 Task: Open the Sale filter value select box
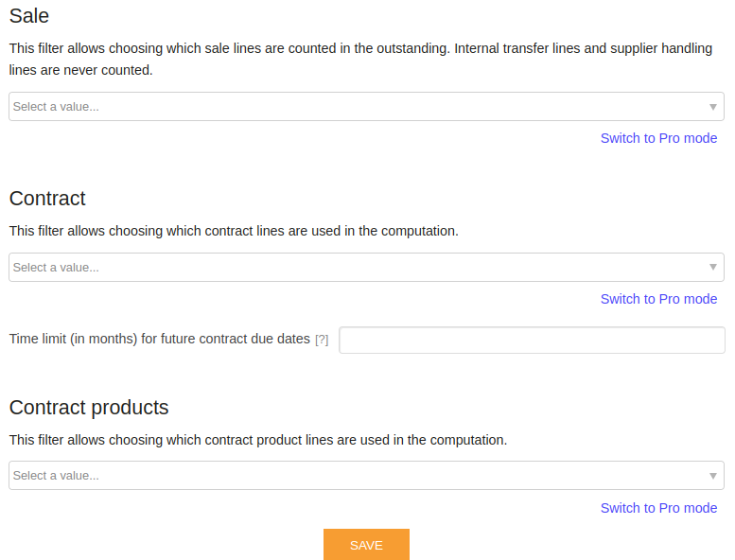pyautogui.click(x=367, y=106)
